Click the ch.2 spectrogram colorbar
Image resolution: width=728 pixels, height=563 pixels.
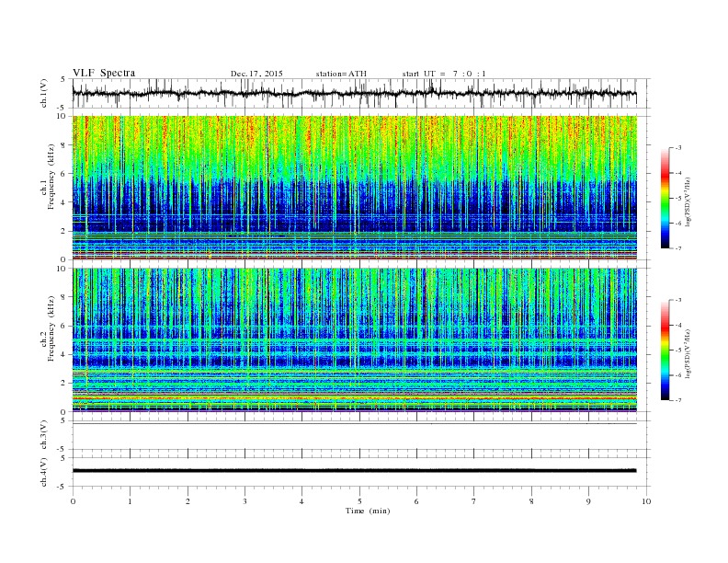coord(665,350)
